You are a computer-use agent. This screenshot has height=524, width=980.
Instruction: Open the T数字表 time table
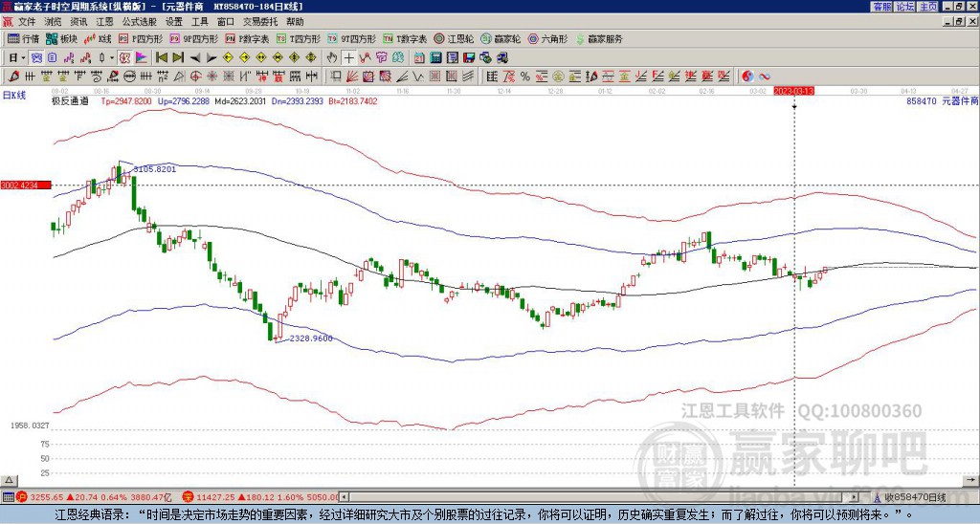tap(405, 38)
